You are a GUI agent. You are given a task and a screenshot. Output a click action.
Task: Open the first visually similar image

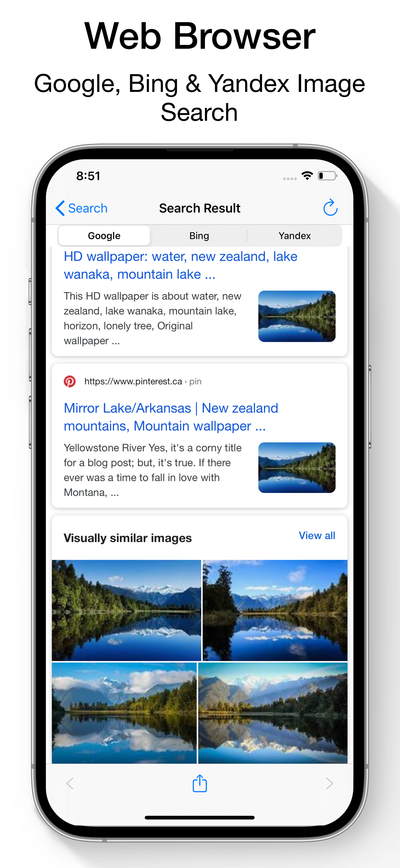coord(126,610)
